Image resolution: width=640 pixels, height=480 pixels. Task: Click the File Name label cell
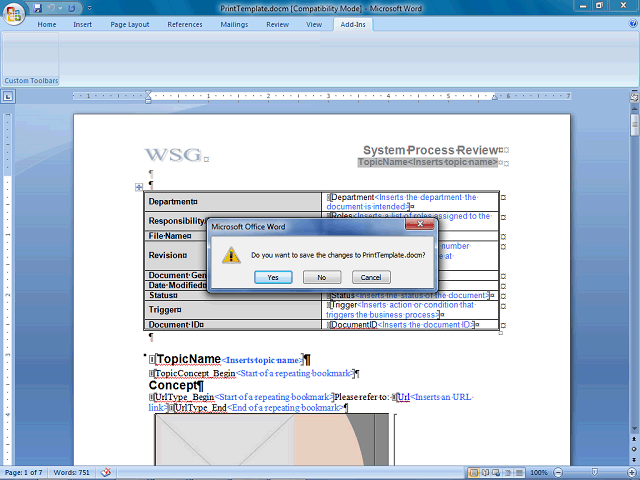tap(233, 236)
